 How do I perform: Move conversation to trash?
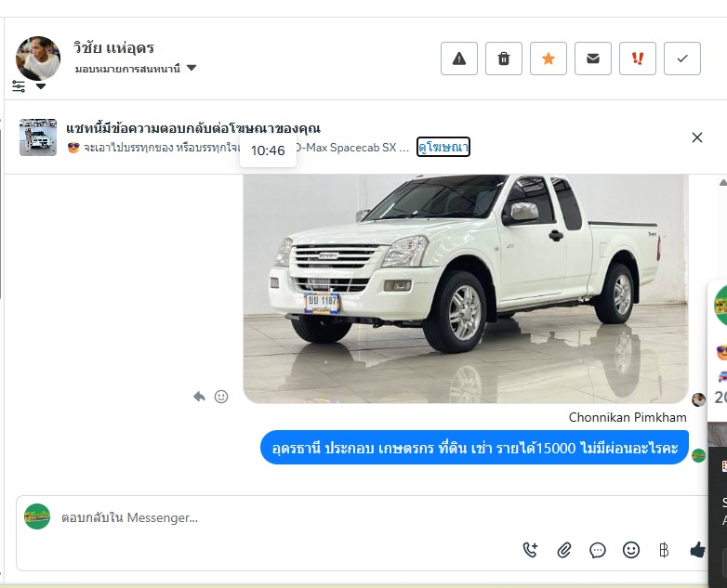point(504,59)
